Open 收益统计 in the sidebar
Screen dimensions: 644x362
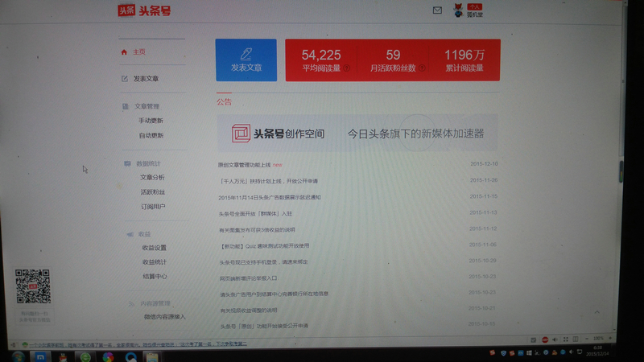click(155, 262)
